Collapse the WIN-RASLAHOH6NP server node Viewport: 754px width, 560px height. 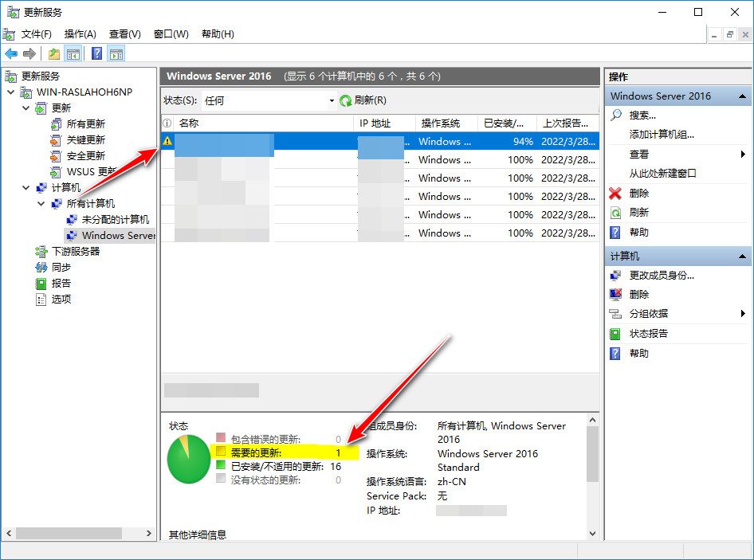10,92
